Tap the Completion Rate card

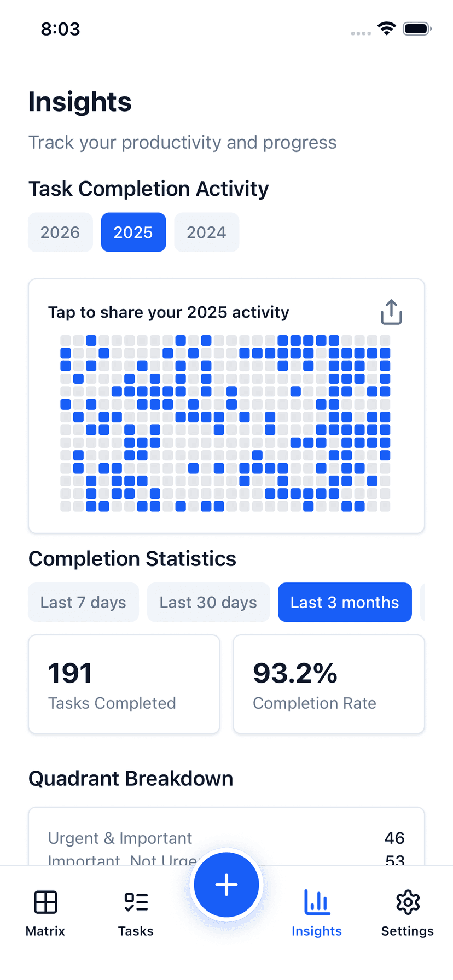click(x=328, y=684)
